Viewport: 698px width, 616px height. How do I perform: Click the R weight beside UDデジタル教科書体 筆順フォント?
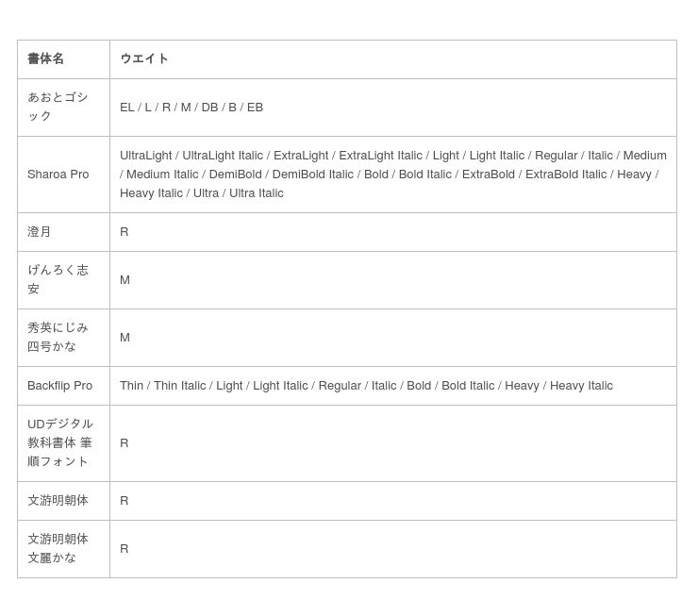coord(125,443)
